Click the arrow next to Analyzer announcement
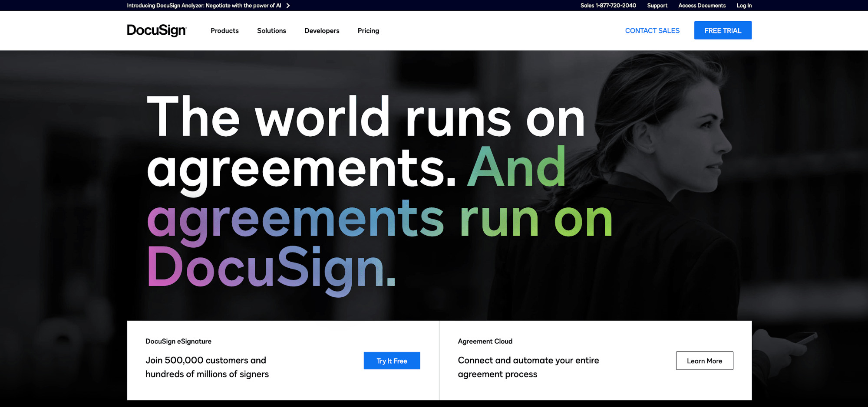Screen dimensions: 868x407 [288, 6]
